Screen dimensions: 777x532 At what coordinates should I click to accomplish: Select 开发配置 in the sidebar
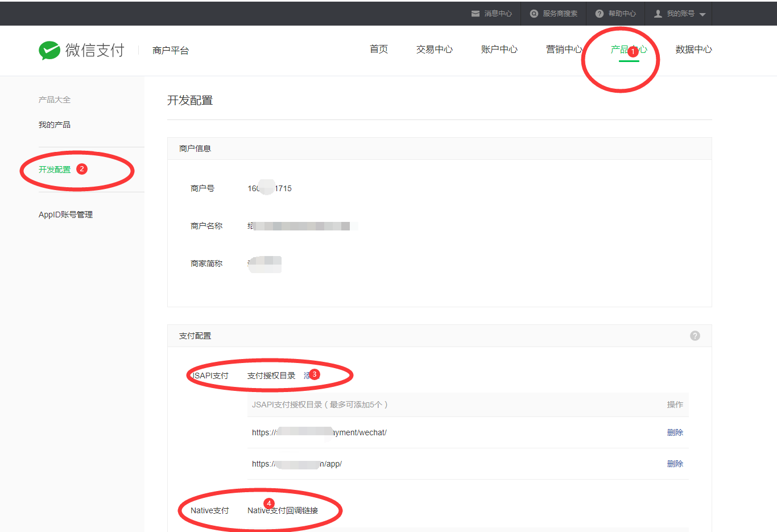pos(55,170)
